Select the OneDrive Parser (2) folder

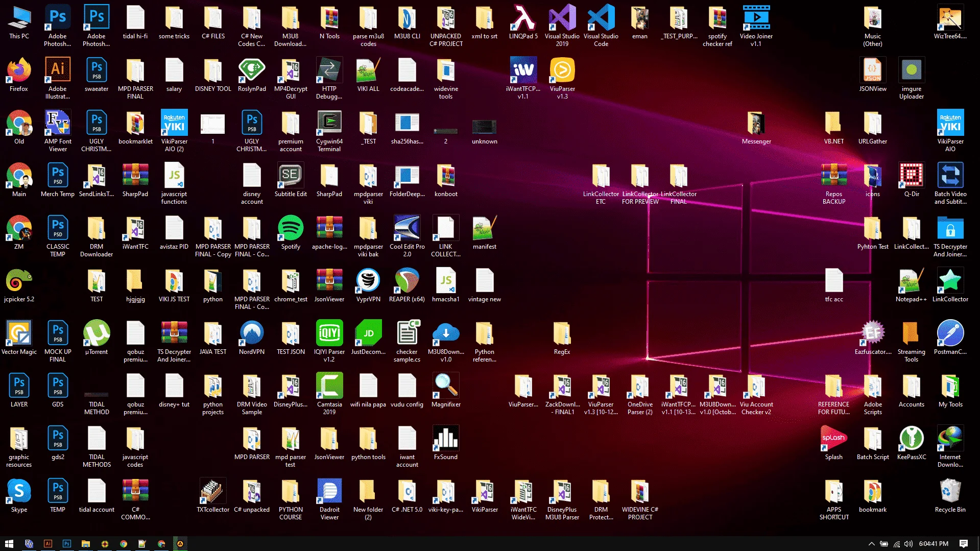tap(640, 394)
